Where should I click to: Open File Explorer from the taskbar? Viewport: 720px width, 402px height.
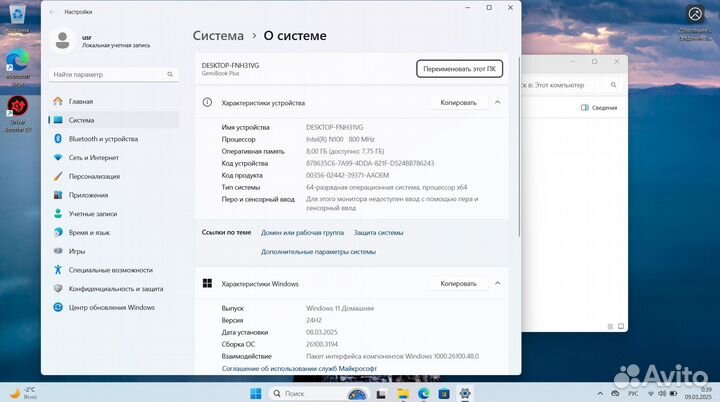click(403, 394)
